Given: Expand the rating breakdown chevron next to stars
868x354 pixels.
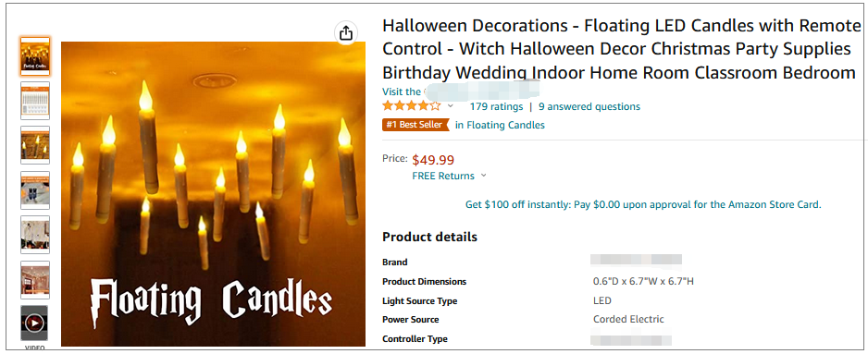Looking at the screenshot, I should tap(450, 106).
